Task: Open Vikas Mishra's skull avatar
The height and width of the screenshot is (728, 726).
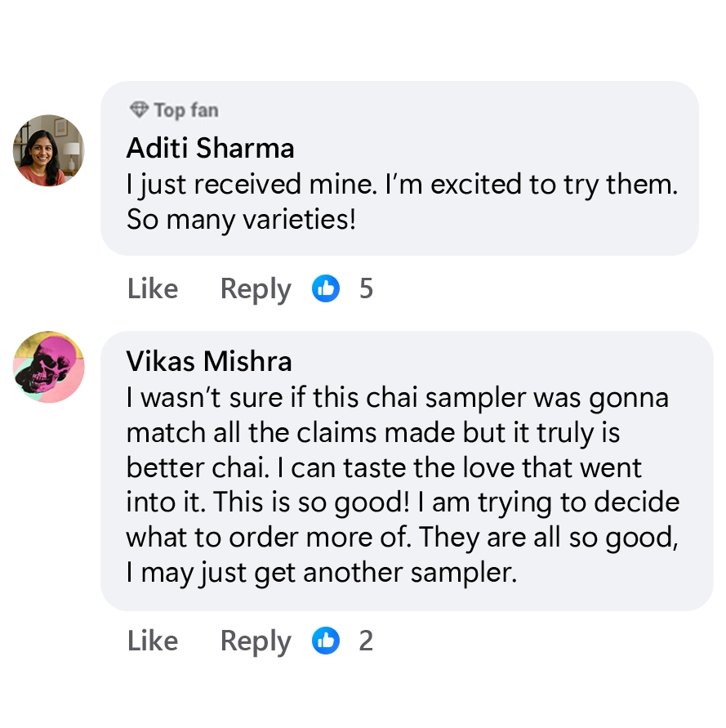Action: (x=49, y=368)
